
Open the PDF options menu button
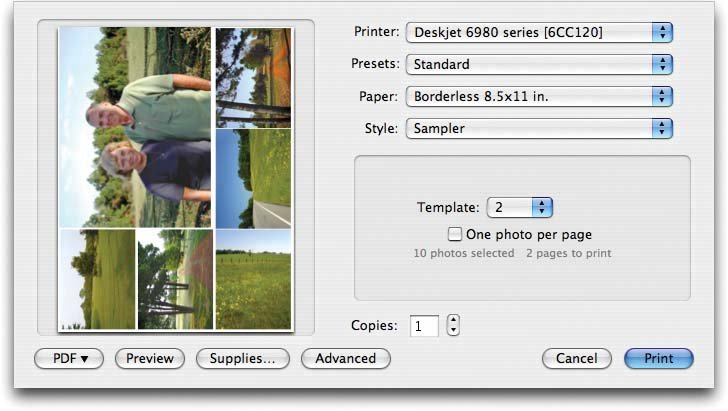[69, 358]
